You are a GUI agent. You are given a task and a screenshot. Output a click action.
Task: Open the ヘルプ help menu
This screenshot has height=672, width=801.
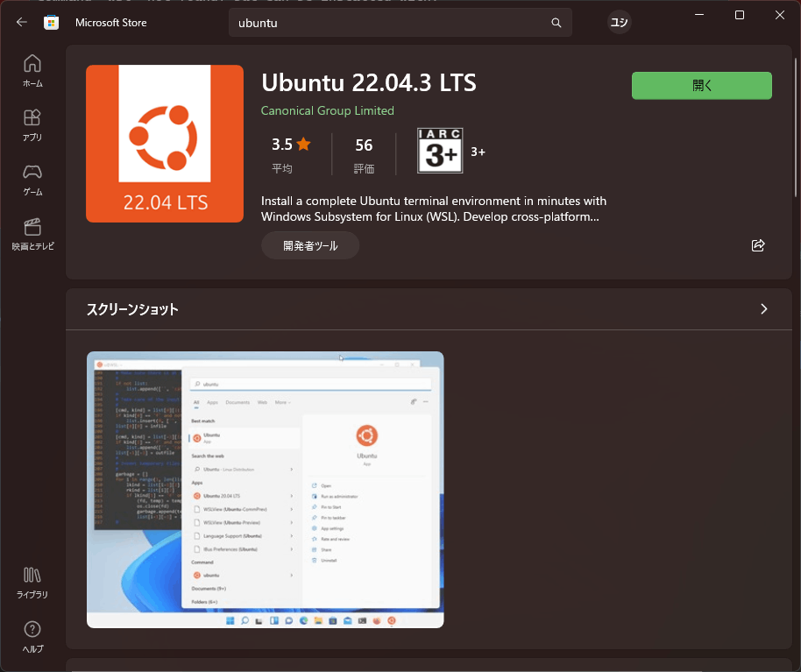(32, 637)
